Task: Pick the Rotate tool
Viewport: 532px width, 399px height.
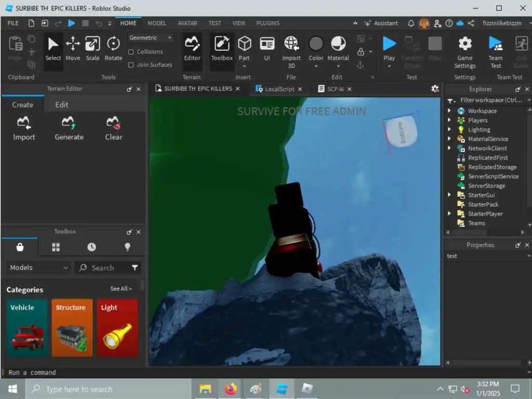Action: [113, 49]
